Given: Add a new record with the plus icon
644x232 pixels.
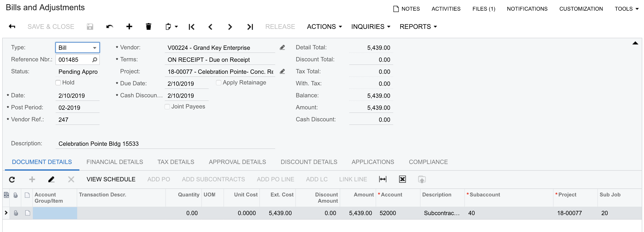Looking at the screenshot, I should click(x=129, y=27).
